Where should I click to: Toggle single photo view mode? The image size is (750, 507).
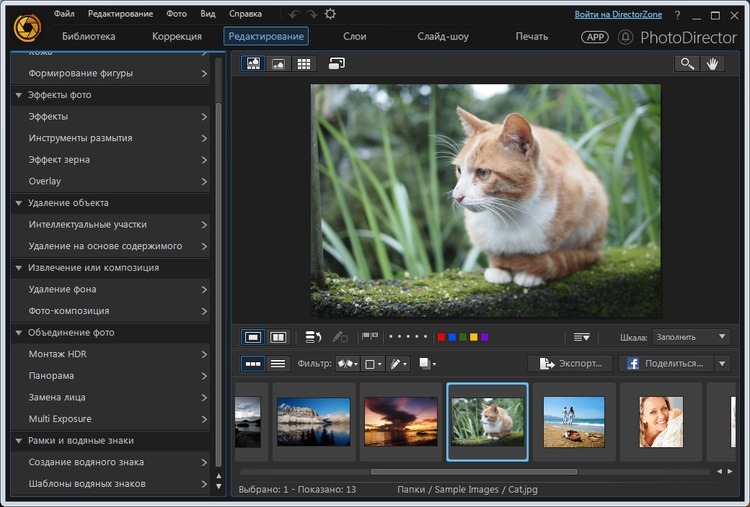tap(253, 337)
